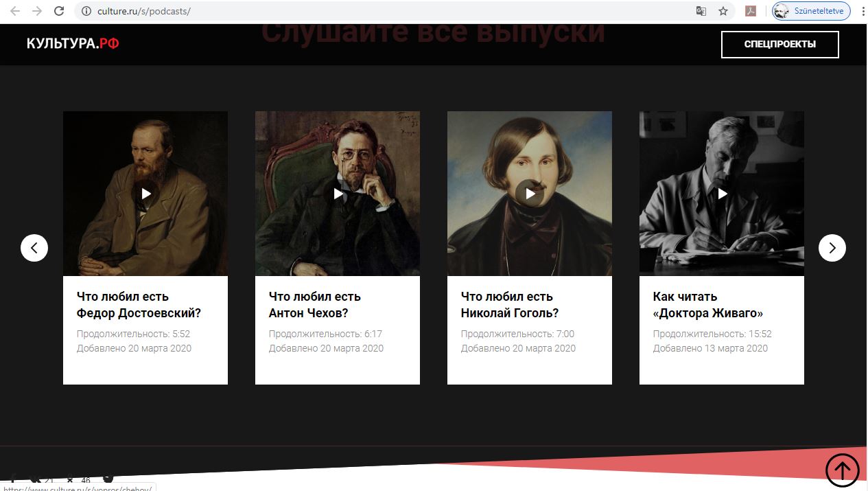Open the PDF extension icon in toolbar
Screen dimensions: 868x491
pos(751,11)
